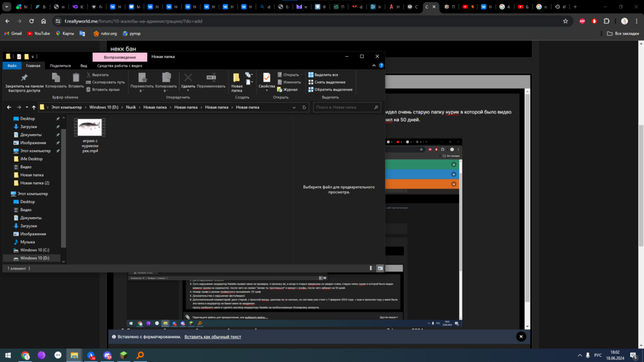Open the Файл ribbon tab
The image size is (644, 362).
tap(12, 66)
